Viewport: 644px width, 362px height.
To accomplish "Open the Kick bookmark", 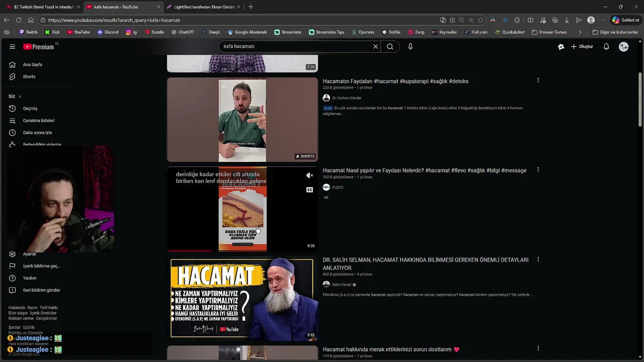I will 52,32.
